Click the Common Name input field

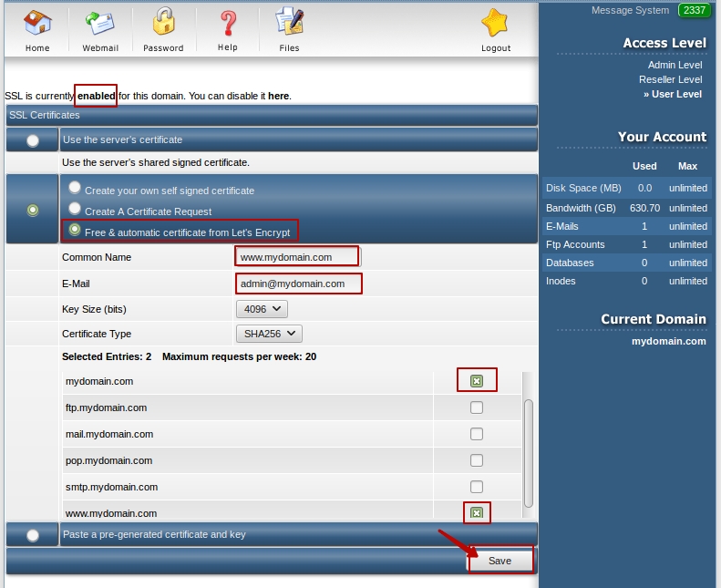(297, 257)
